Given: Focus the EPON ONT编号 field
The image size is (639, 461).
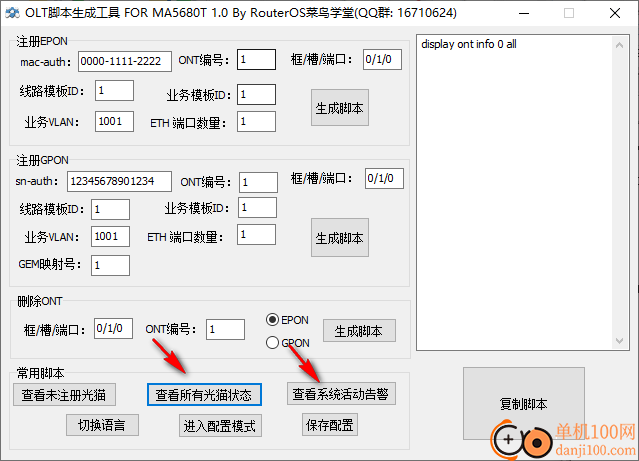Looking at the screenshot, I should 256,60.
